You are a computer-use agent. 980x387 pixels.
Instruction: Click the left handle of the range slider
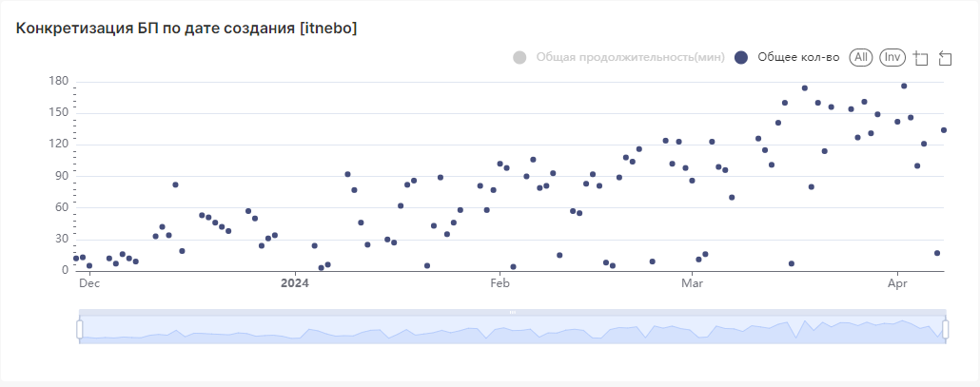coord(80,329)
